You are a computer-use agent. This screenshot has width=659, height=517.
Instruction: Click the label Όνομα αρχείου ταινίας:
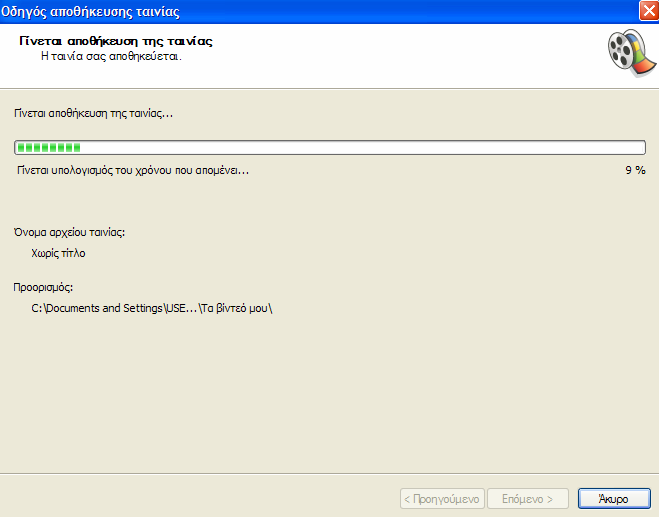[69, 232]
